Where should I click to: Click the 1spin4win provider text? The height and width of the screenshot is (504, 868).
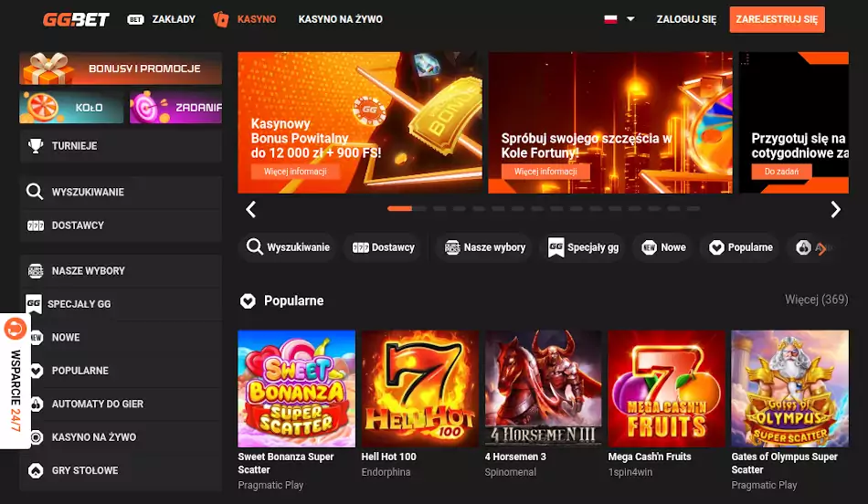point(630,472)
